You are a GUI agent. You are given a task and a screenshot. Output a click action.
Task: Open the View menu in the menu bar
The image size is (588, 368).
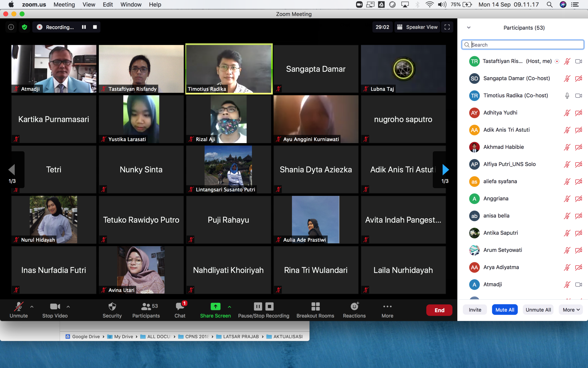[89, 5]
